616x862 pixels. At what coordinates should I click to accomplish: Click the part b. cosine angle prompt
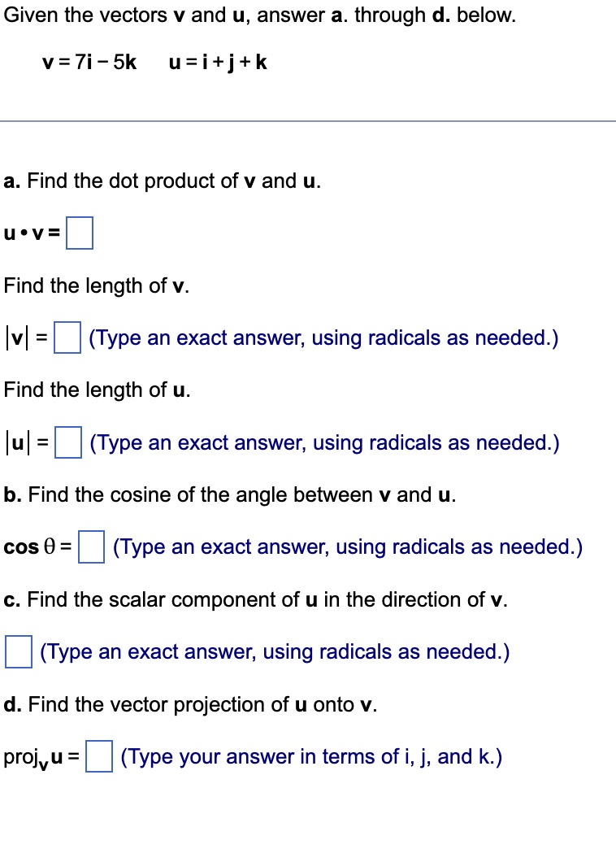(229, 494)
